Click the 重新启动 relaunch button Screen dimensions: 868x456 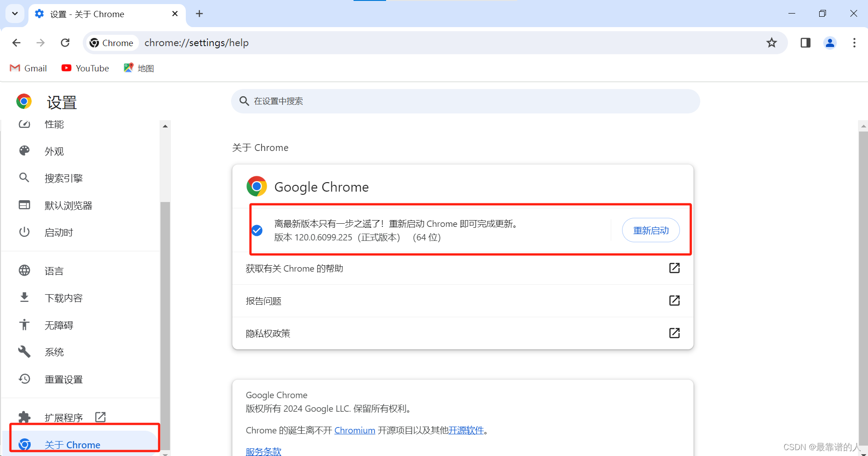click(651, 230)
